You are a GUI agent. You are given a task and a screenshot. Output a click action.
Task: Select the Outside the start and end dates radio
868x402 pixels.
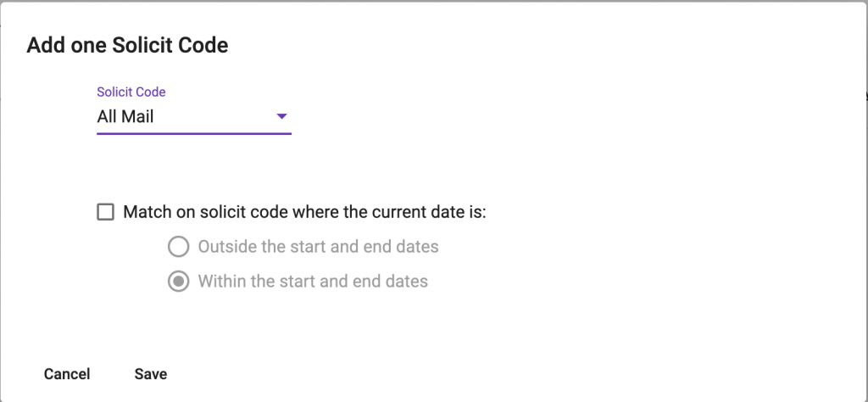178,247
